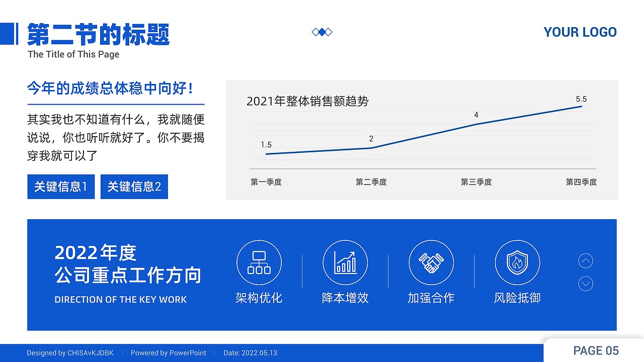Select the chart title 2021年整体销售额趋势
Image resolution: width=644 pixels, height=362 pixels.
pos(307,101)
